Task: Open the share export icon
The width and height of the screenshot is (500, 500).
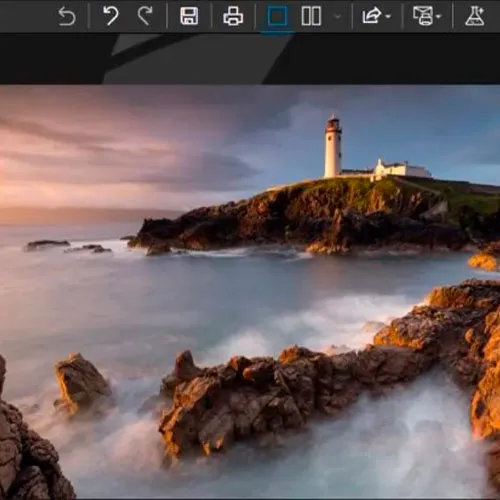Action: coord(371,16)
